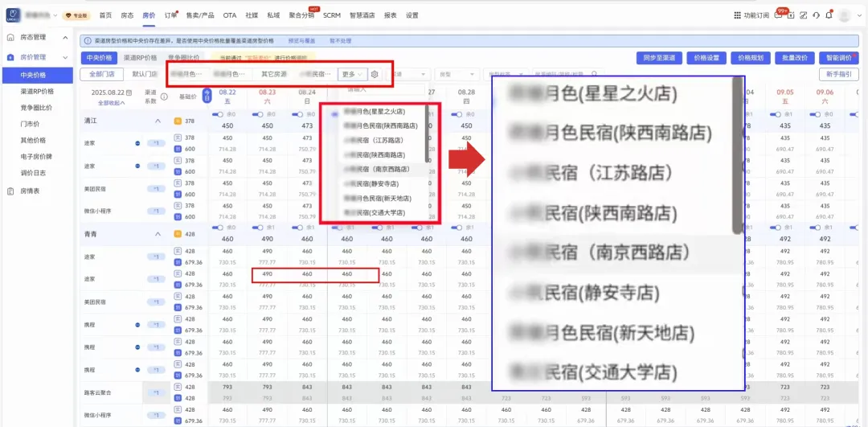Image resolution: width=868 pixels, height=427 pixels.
Task: Select 其它房源 store tab
Action: coord(274,74)
